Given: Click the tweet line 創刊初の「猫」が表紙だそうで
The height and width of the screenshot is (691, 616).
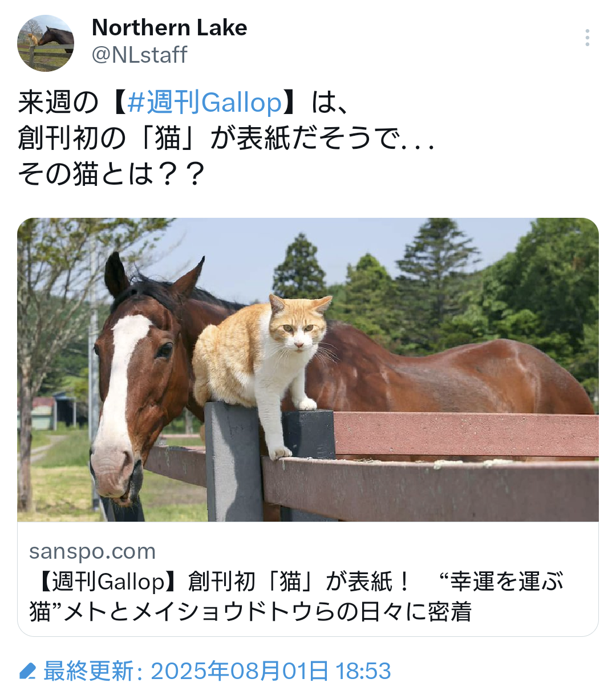Looking at the screenshot, I should [x=226, y=138].
